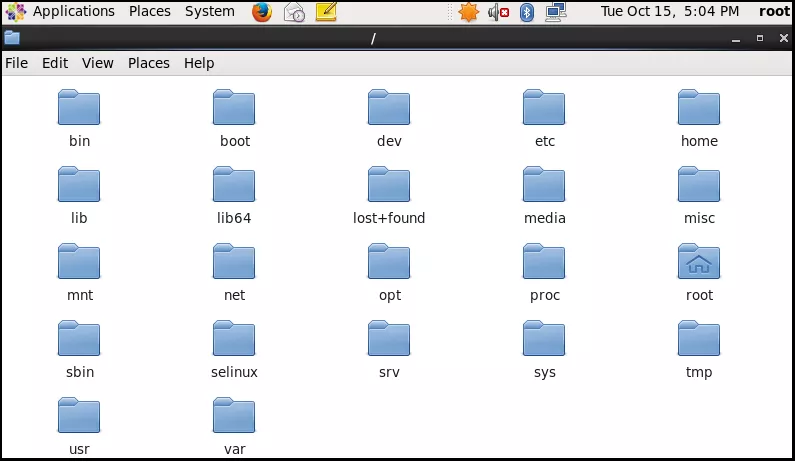Click the root user name in panel
The width and height of the screenshot is (795, 462).
pos(774,11)
